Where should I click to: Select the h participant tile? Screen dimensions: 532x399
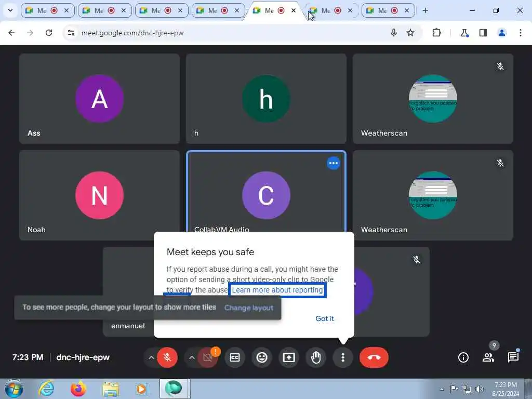click(x=267, y=98)
